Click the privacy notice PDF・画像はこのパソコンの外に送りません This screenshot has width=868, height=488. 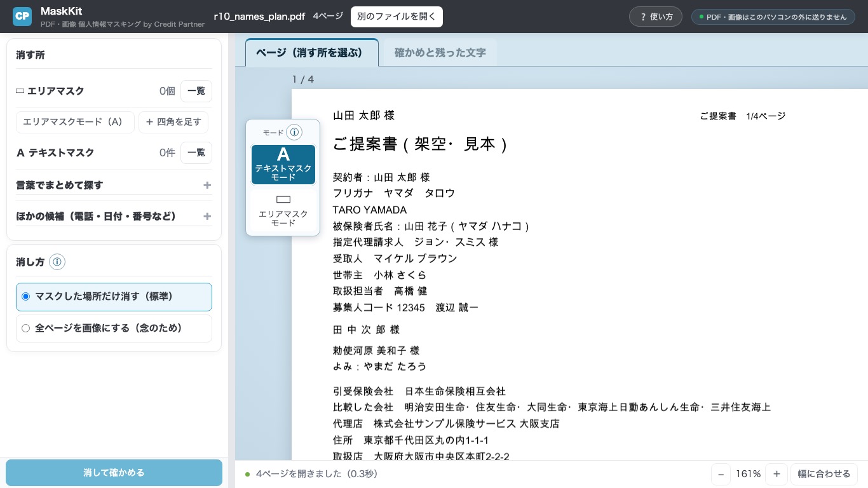point(772,17)
